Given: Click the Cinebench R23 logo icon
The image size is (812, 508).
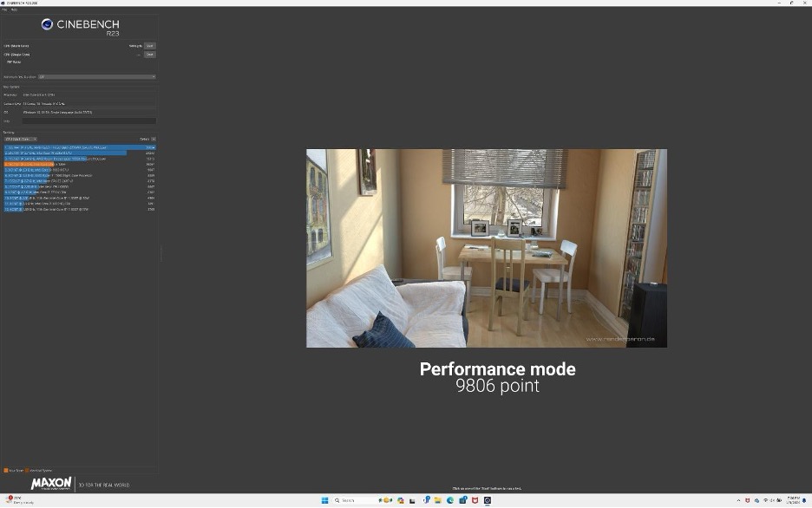Looking at the screenshot, I should [x=47, y=24].
